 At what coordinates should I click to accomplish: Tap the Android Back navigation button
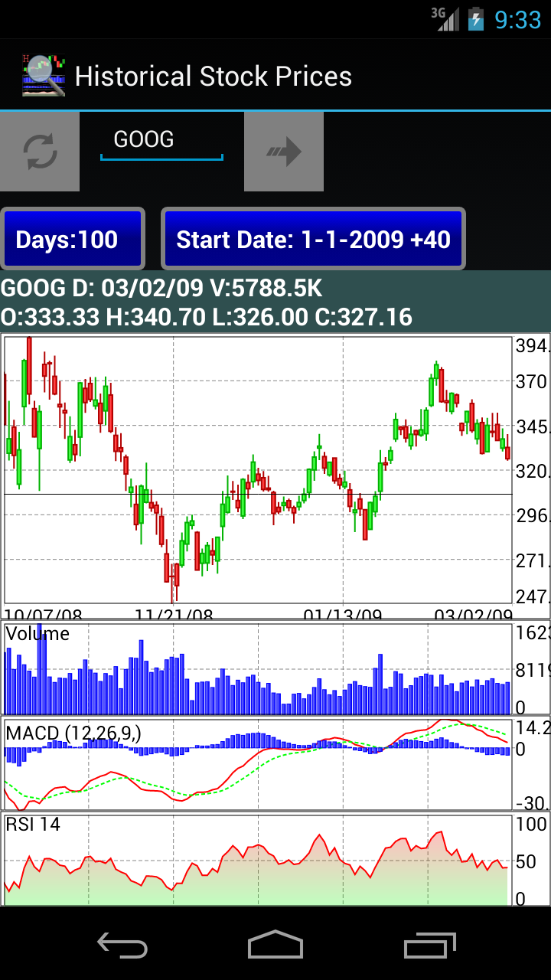coord(122,944)
